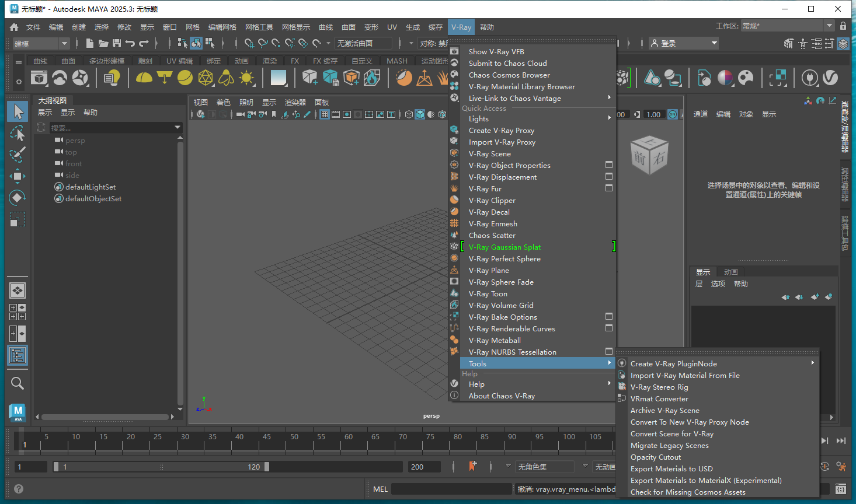Image resolution: width=856 pixels, height=504 pixels.
Task: Click the color wheel shelf icon
Action: click(725, 78)
